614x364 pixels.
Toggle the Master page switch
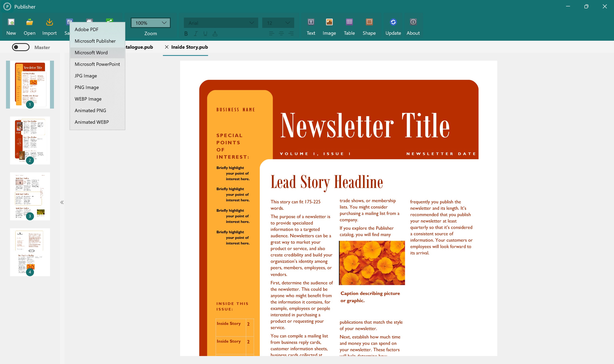click(21, 47)
